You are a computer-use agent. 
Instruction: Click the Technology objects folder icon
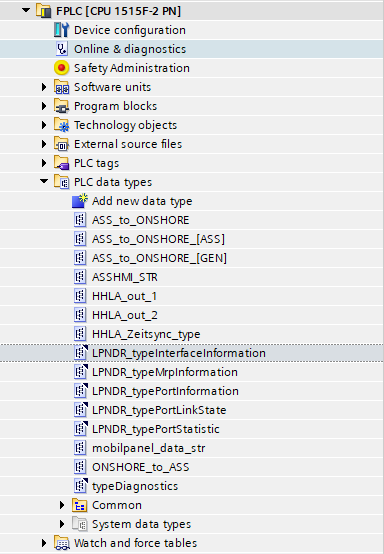click(61, 125)
